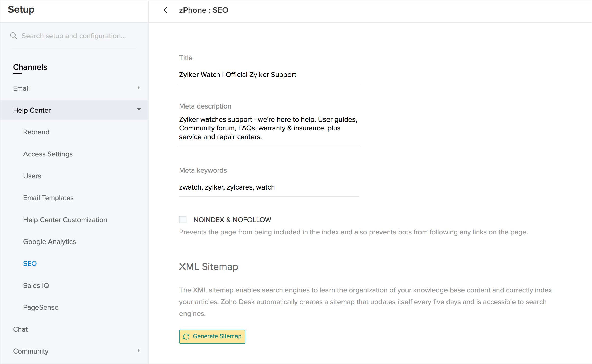Click the search magnifier icon
The height and width of the screenshot is (364, 592).
(x=14, y=36)
